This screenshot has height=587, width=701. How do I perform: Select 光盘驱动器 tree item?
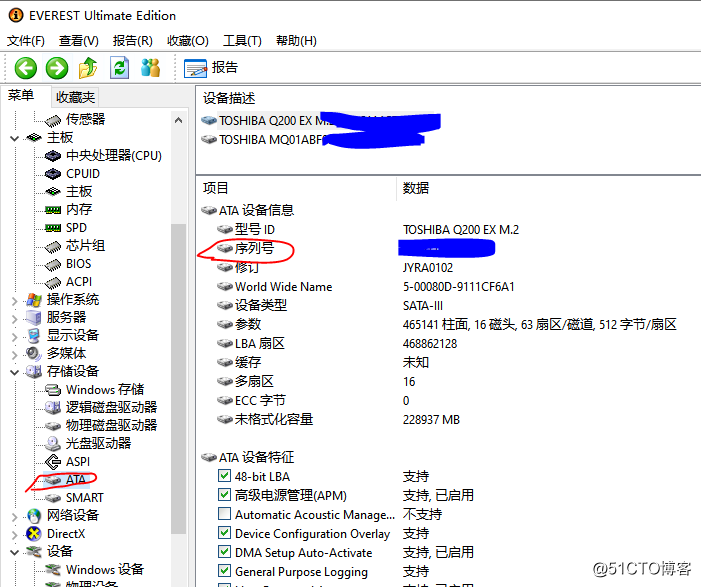98,443
